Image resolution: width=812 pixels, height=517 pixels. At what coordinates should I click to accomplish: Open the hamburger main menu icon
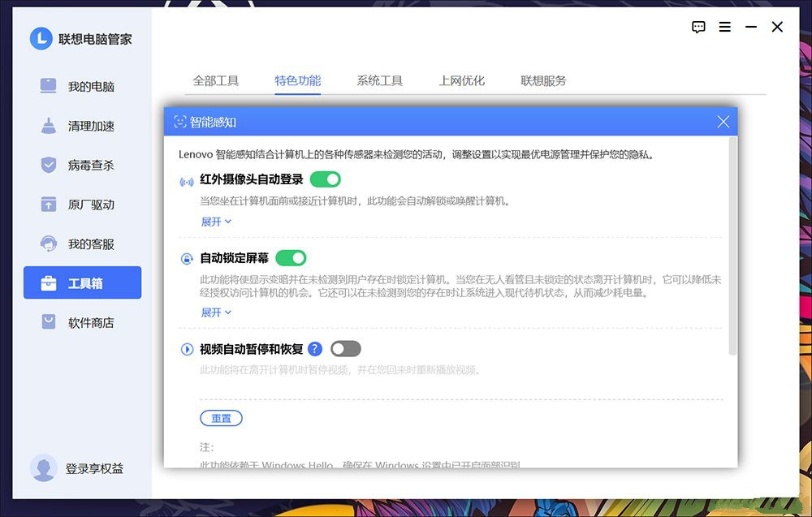725,27
